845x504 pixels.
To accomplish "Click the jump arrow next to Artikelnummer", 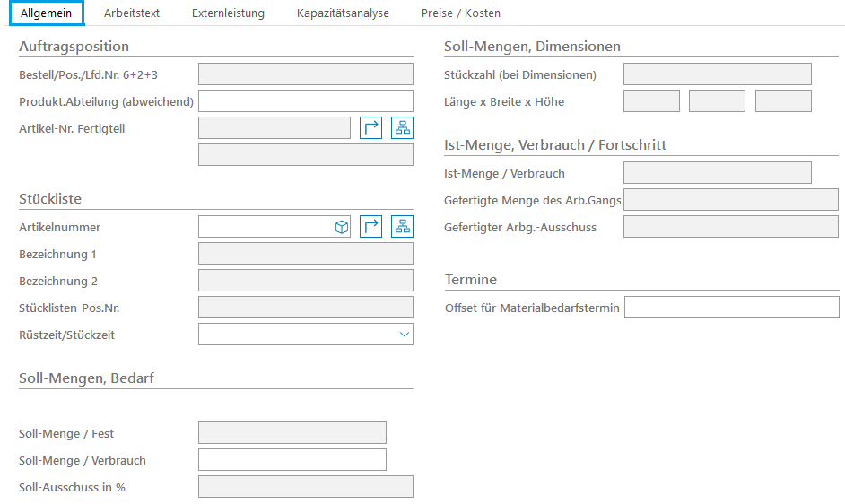I will 371,227.
